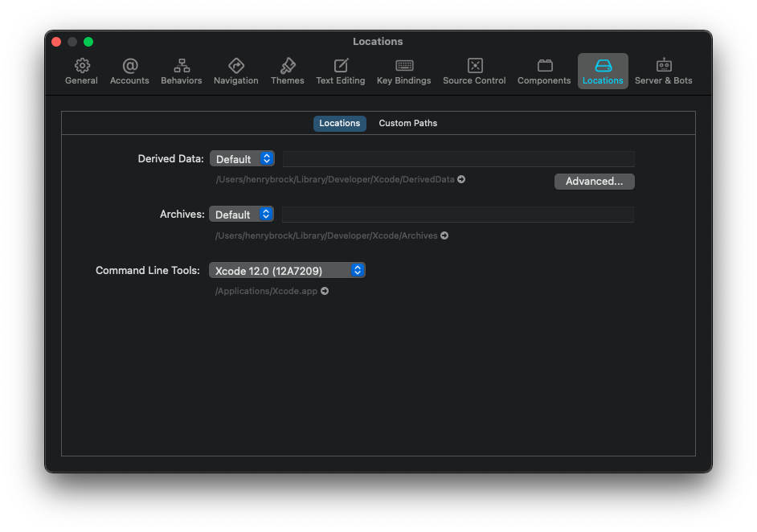Click the Derived Data custom path field
This screenshot has width=757, height=532.
458,158
